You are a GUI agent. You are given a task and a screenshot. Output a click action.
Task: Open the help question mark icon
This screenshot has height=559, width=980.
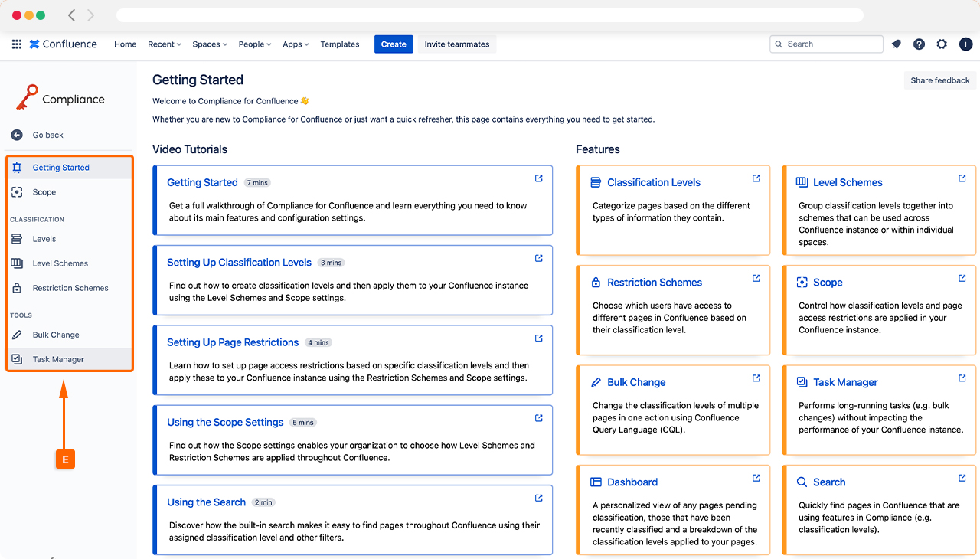(919, 44)
